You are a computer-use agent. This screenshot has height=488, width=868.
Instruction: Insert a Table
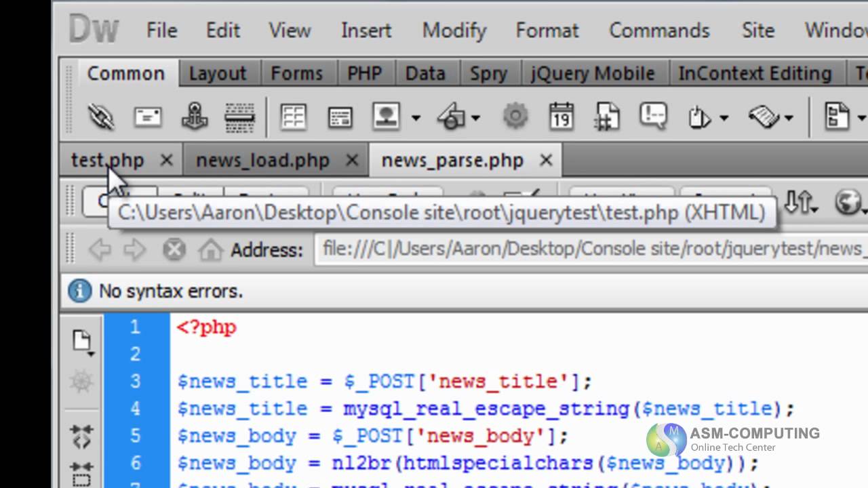pos(293,117)
